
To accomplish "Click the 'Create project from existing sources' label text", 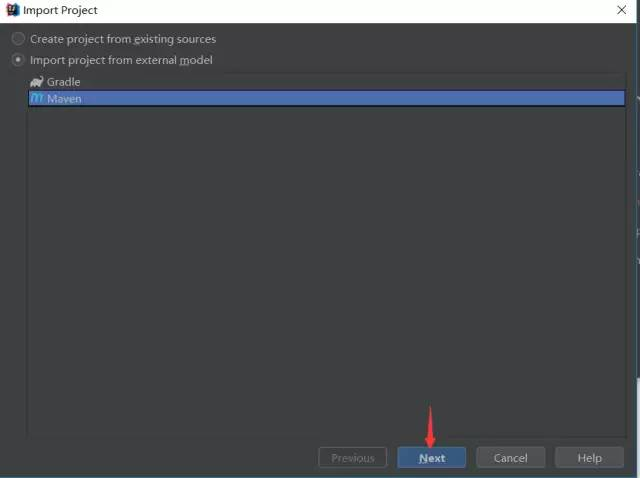I will [123, 39].
